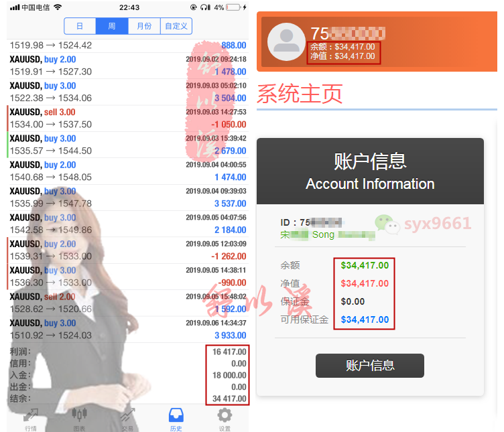Tap the 3 933.00 profit value
The width and height of the screenshot is (504, 432).
231,335
